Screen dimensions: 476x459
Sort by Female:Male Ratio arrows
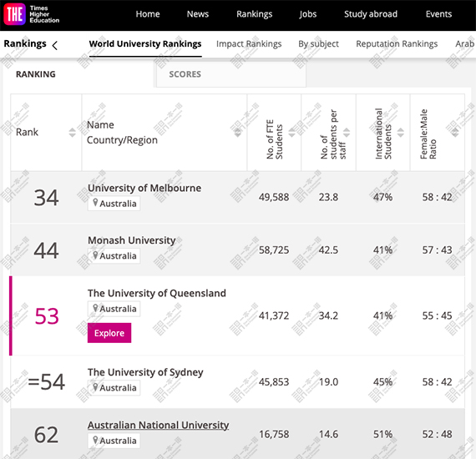455,132
